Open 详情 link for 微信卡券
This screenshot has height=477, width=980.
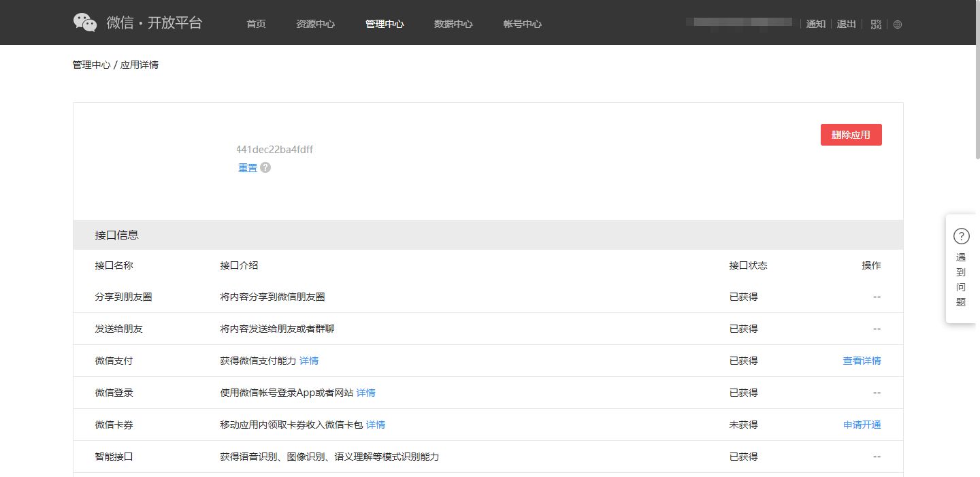pyautogui.click(x=376, y=425)
